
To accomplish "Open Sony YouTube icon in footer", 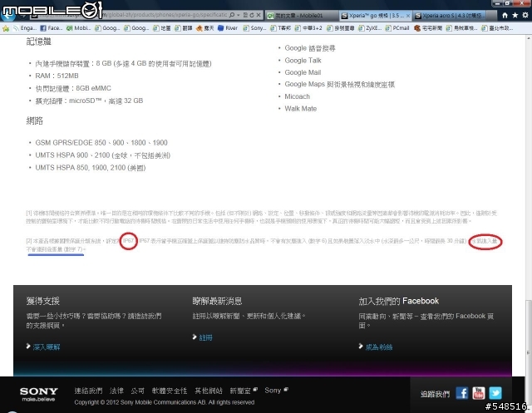I will pos(479,393).
